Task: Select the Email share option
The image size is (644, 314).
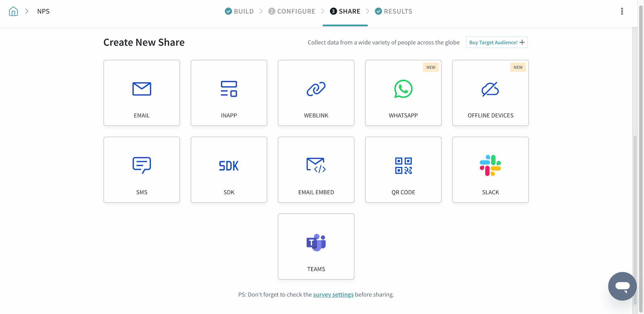Action: coord(142,93)
